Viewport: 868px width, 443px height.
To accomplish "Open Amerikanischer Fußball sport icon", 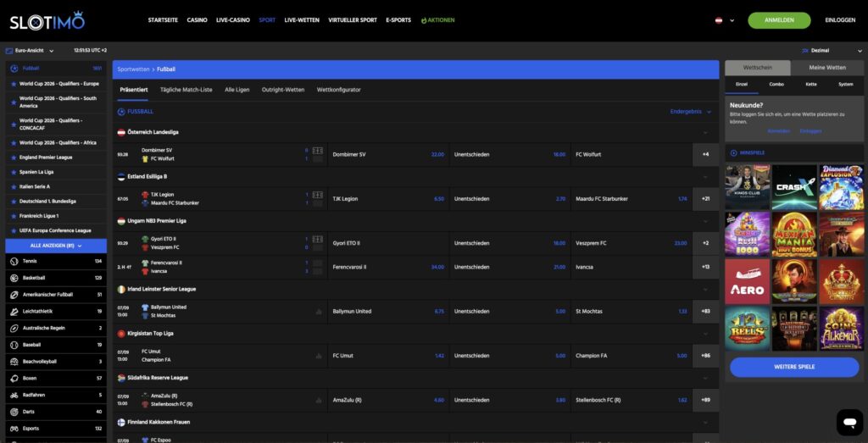I will 14,295.
